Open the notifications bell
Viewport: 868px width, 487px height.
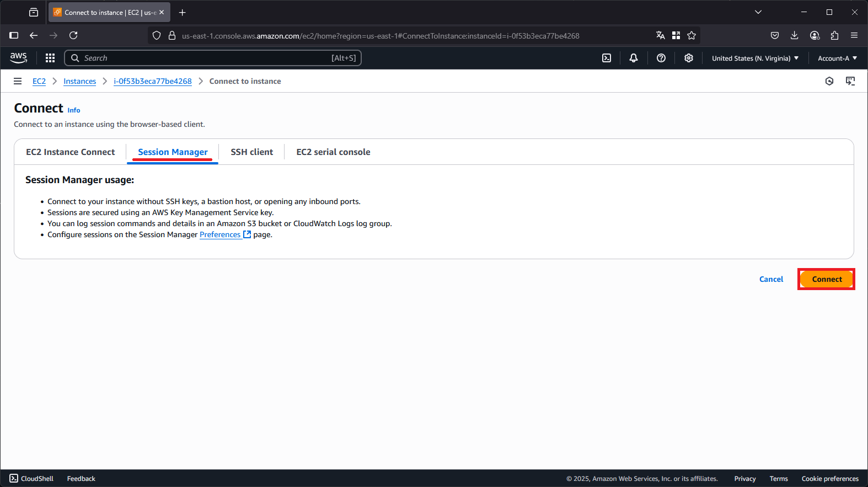coord(634,58)
